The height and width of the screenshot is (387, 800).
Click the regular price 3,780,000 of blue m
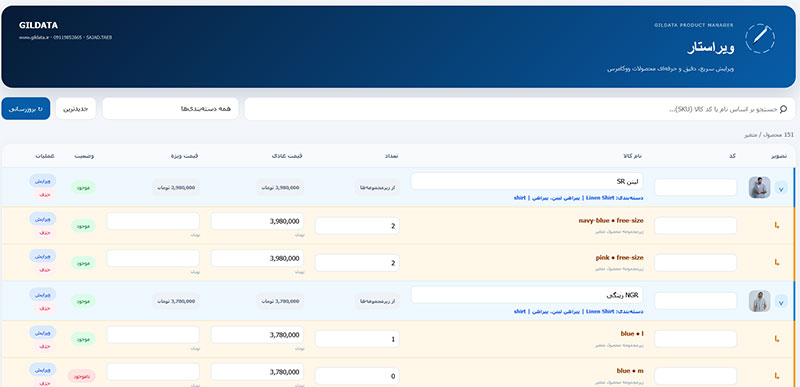(x=257, y=372)
